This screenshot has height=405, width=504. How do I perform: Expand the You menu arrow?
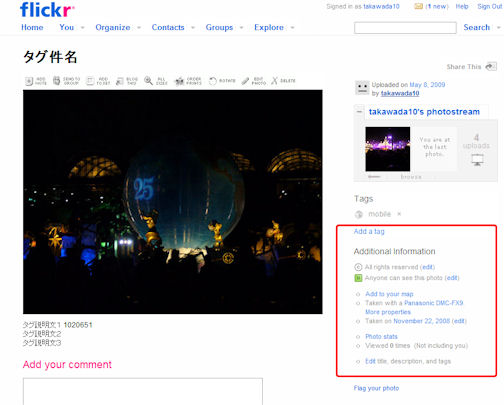82,28
